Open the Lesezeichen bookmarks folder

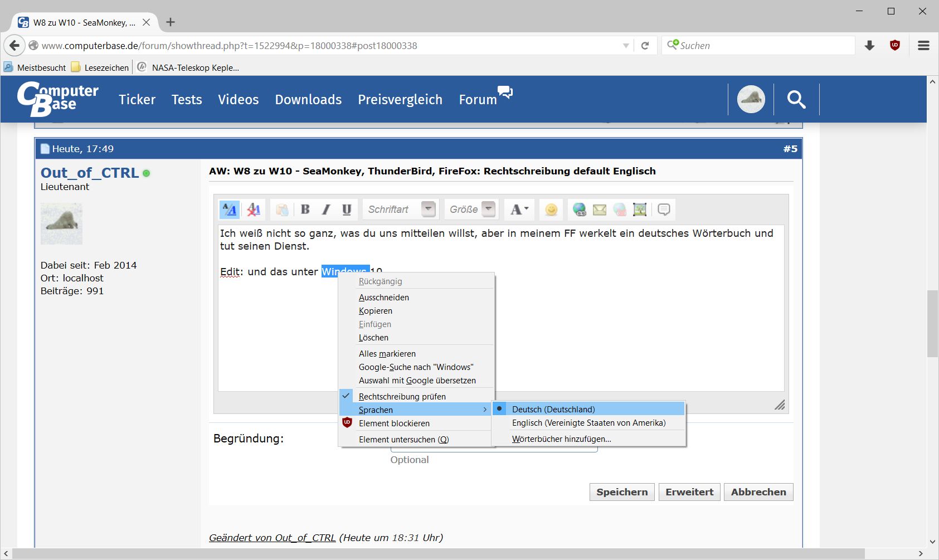point(100,67)
